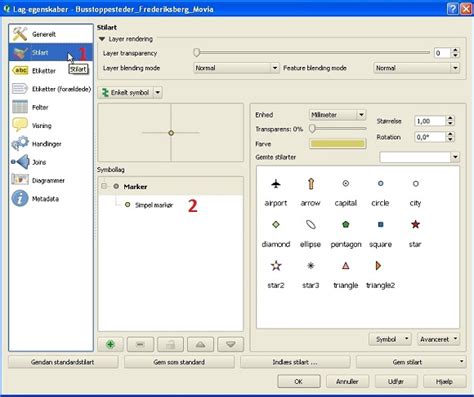Open the Farve color swatch

click(337, 144)
